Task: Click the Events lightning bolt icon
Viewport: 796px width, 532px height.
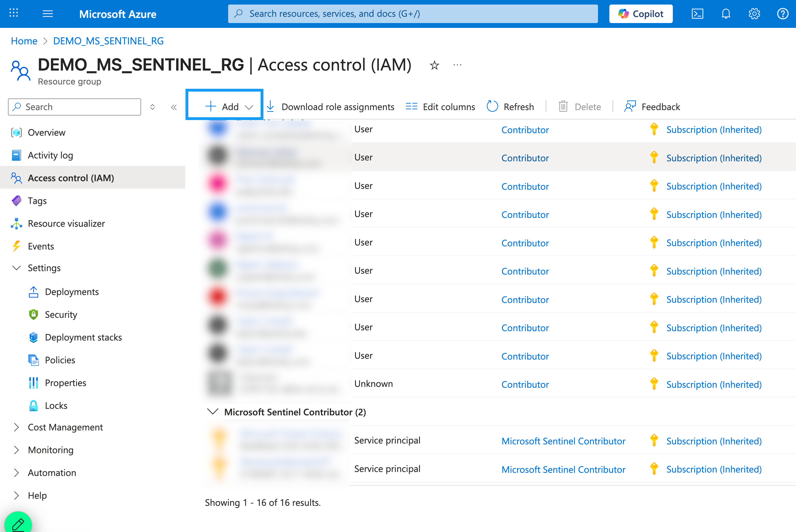Action: tap(16, 246)
